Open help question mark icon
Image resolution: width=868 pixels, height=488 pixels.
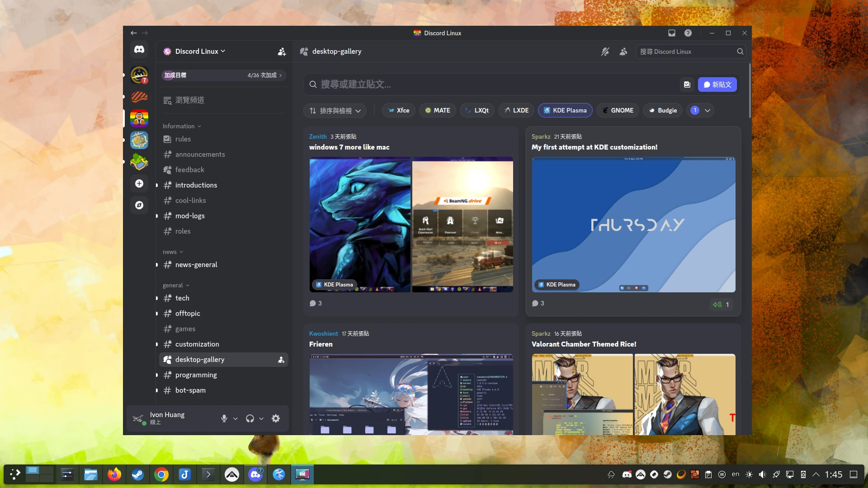(x=688, y=33)
